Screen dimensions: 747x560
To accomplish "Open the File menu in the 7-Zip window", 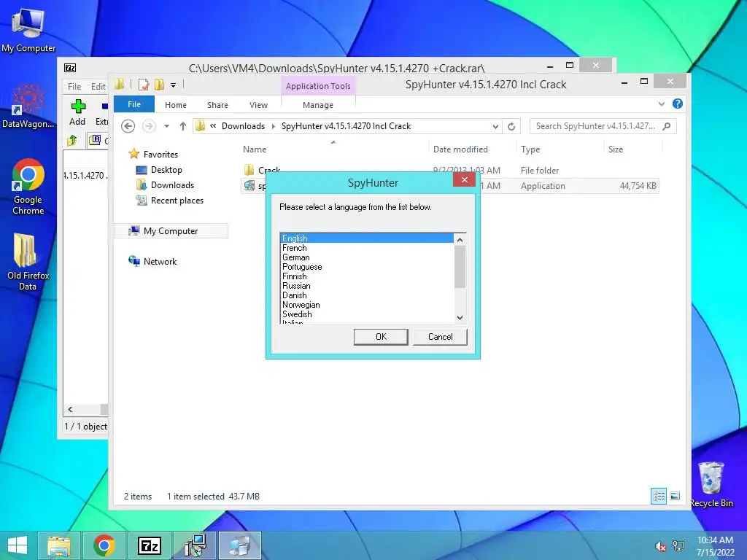I will [74, 86].
